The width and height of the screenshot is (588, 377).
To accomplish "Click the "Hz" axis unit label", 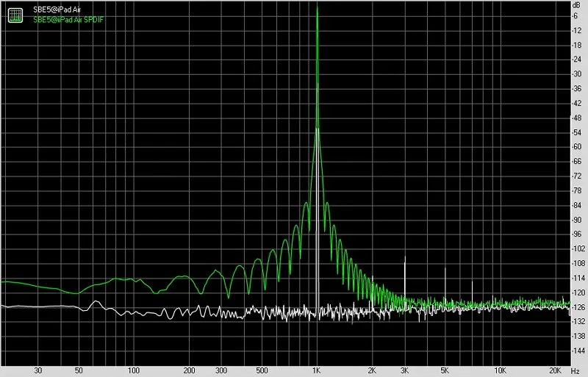I will click(x=576, y=370).
